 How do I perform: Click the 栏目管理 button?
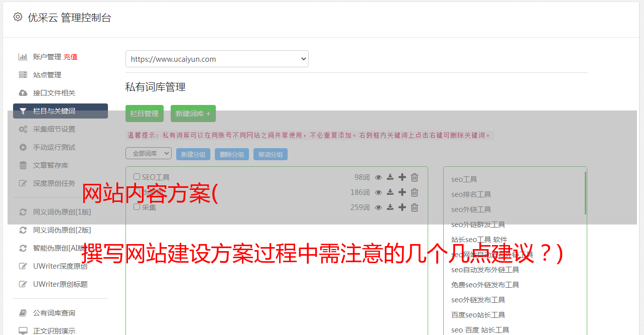point(145,114)
